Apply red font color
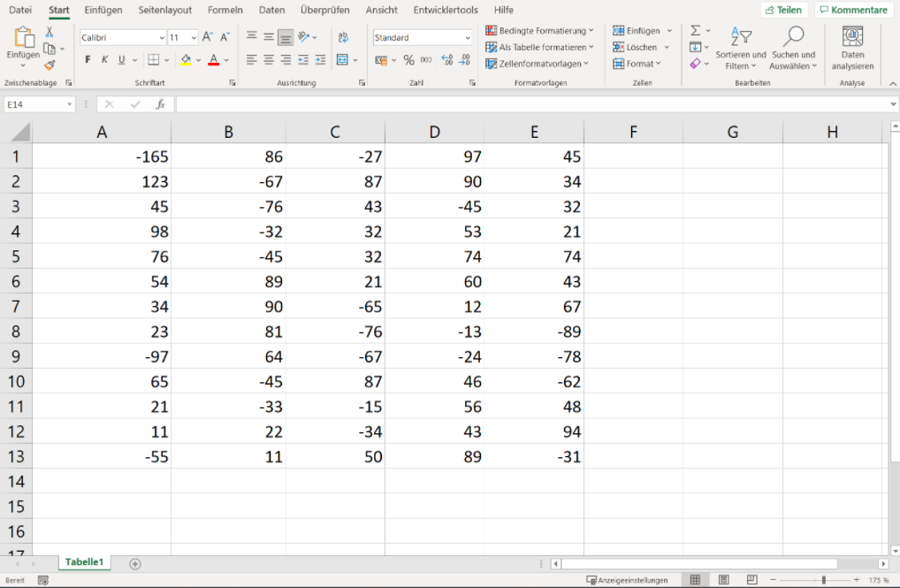Viewport: 900px width, 588px height. tap(214, 60)
